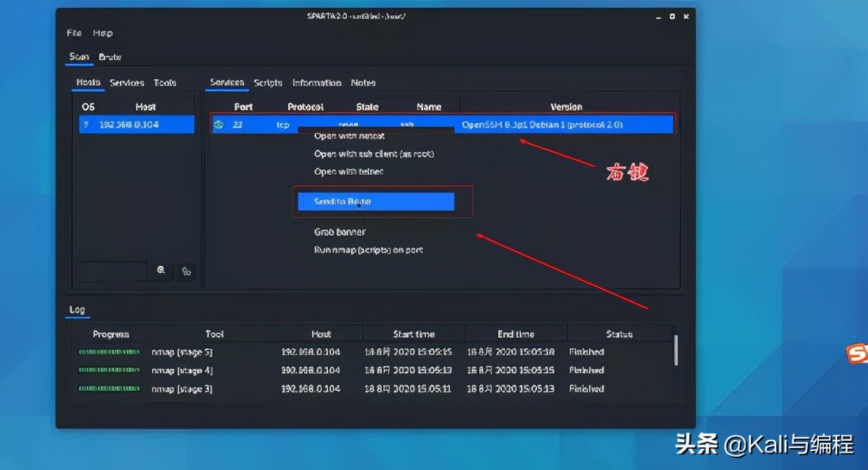This screenshot has width=868, height=470.
Task: Select the Tools tab in the left panel
Action: (165, 83)
